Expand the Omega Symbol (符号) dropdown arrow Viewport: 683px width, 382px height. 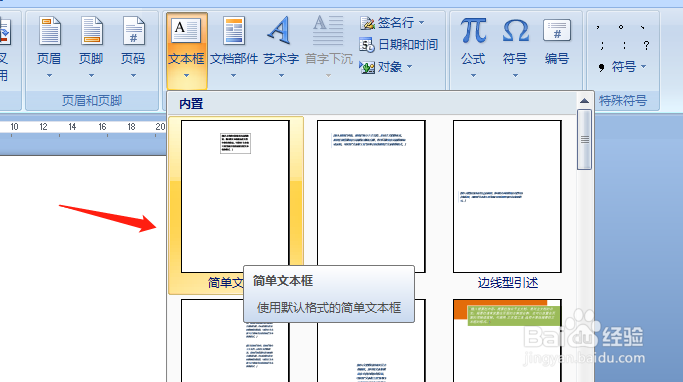coord(515,75)
